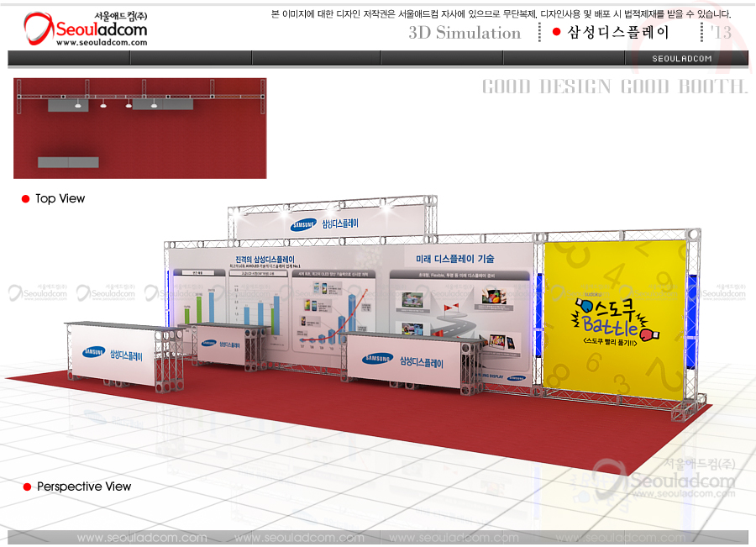Open the Top View thumbnail image
This screenshot has height=547, width=756.
[x=140, y=128]
